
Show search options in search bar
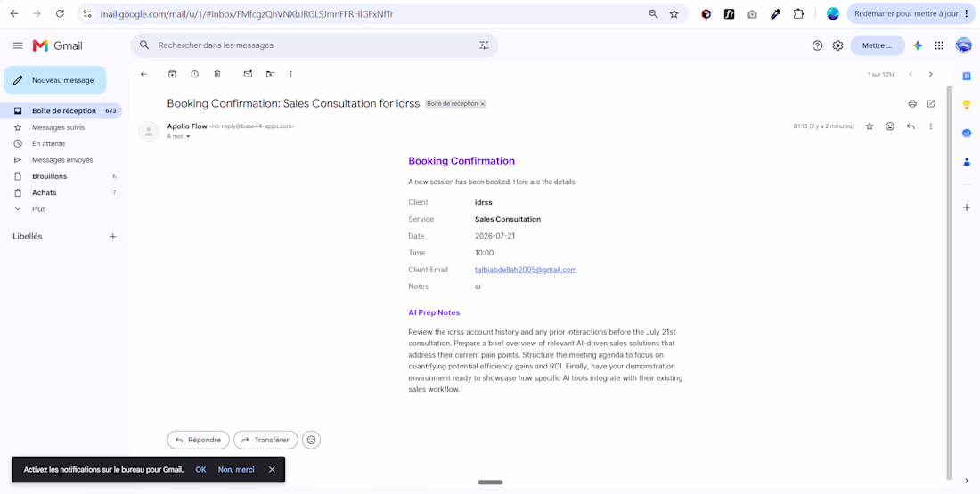click(x=484, y=45)
